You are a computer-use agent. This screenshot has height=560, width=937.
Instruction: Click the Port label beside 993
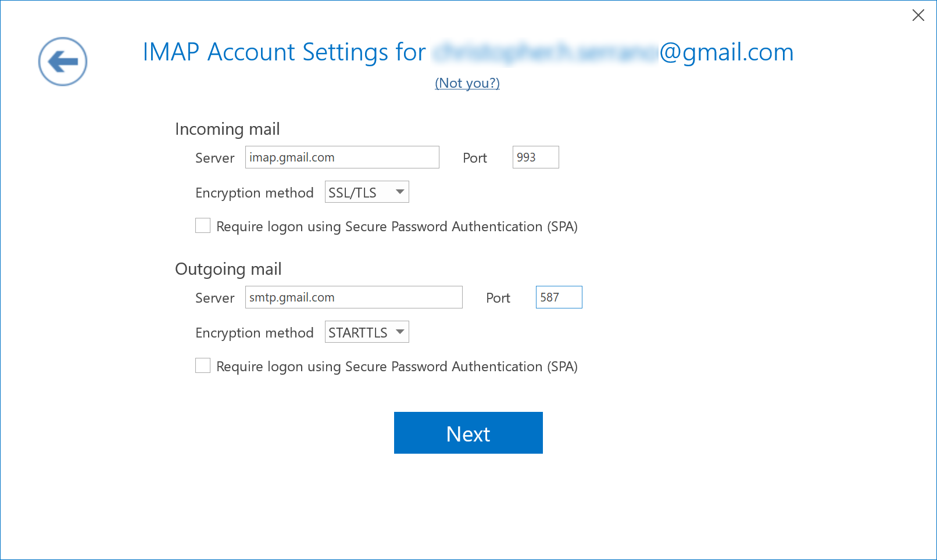pos(475,158)
